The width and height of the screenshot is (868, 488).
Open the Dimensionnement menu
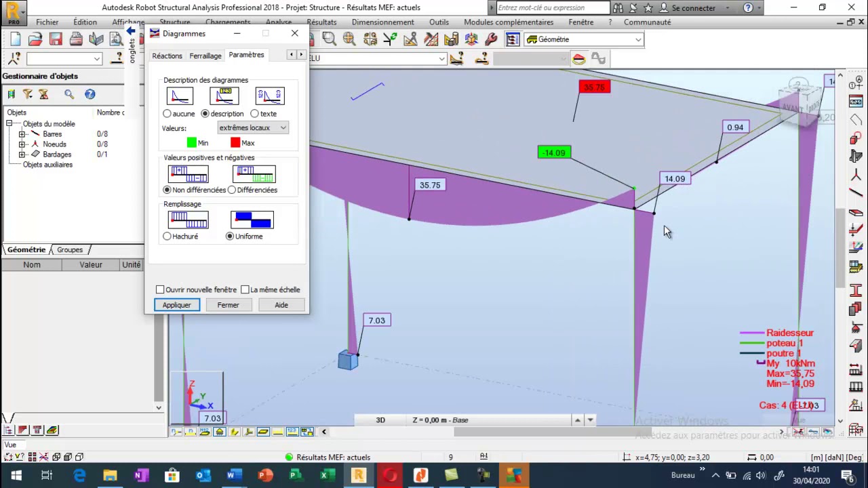[x=382, y=22]
